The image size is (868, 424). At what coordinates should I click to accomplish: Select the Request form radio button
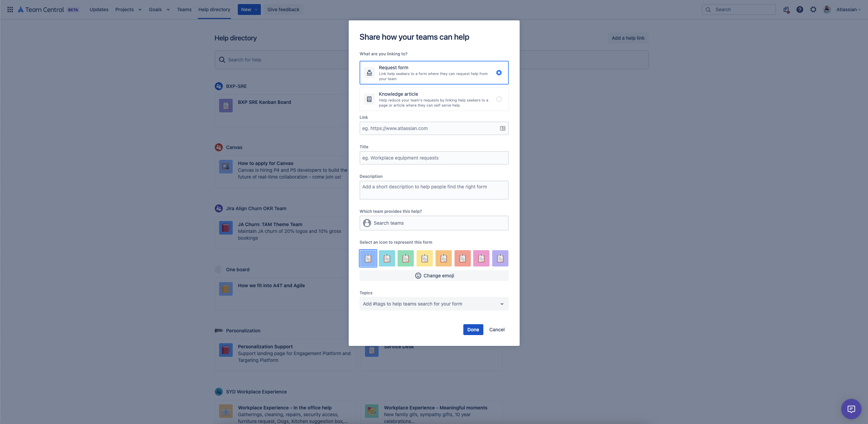(498, 72)
